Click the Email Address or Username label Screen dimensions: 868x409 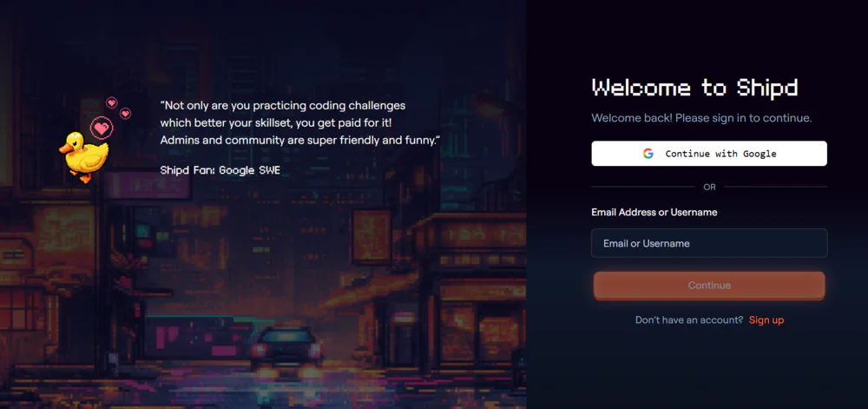pos(654,213)
